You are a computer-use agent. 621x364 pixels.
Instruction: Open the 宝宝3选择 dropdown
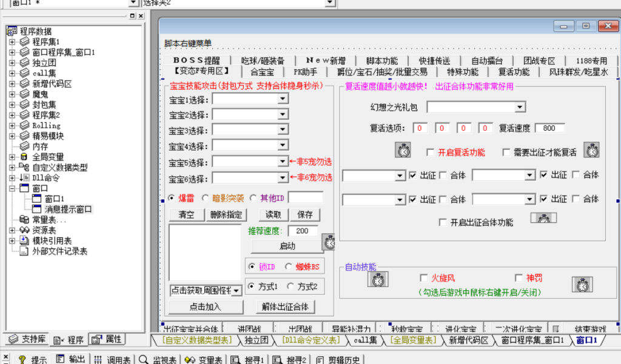click(283, 130)
